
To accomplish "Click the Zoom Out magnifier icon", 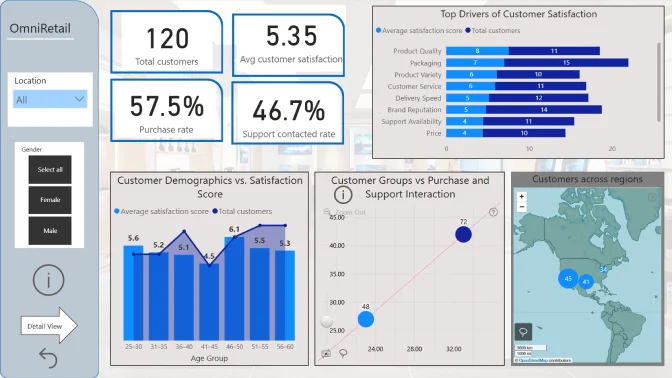I will (x=327, y=212).
